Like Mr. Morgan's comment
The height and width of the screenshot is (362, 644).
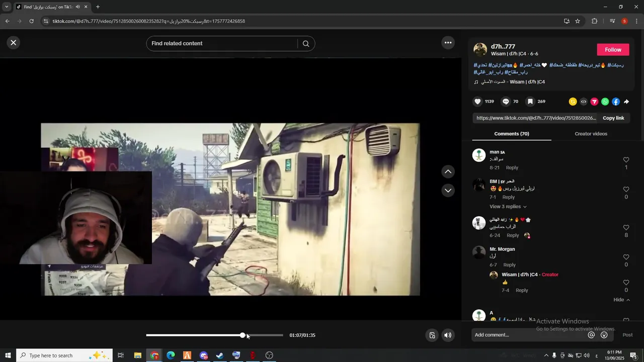coord(626,257)
